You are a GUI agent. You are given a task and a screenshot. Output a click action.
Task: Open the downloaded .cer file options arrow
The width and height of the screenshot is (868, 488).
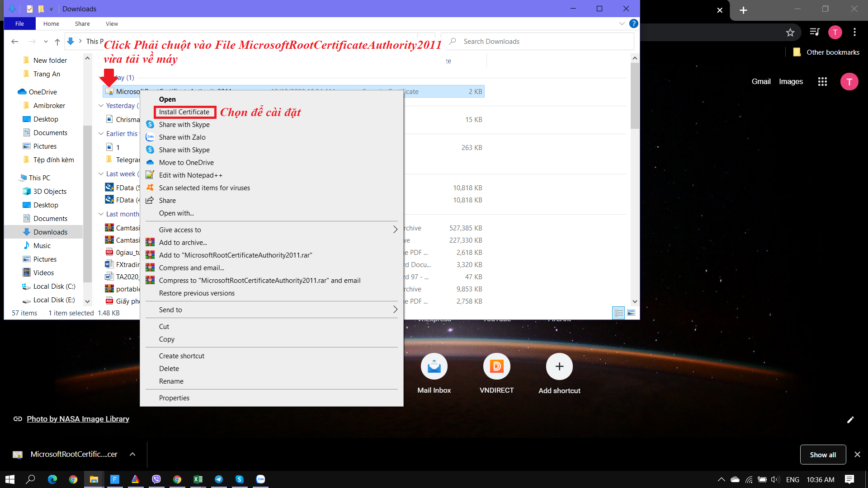click(x=132, y=454)
